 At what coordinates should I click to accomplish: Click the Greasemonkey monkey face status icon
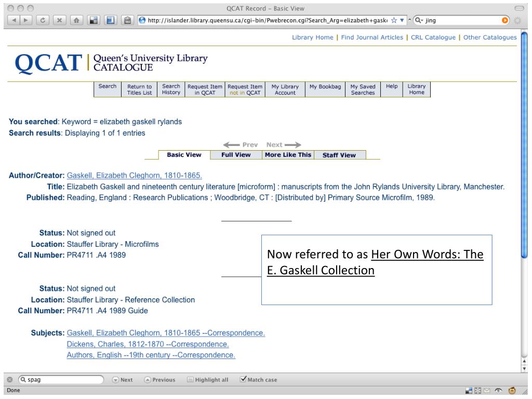tap(512, 391)
